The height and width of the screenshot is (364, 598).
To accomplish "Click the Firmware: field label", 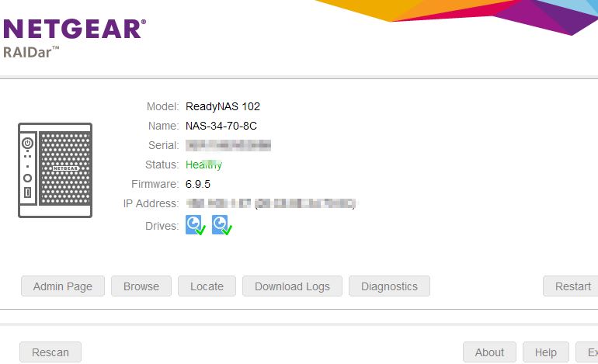I will [155, 184].
